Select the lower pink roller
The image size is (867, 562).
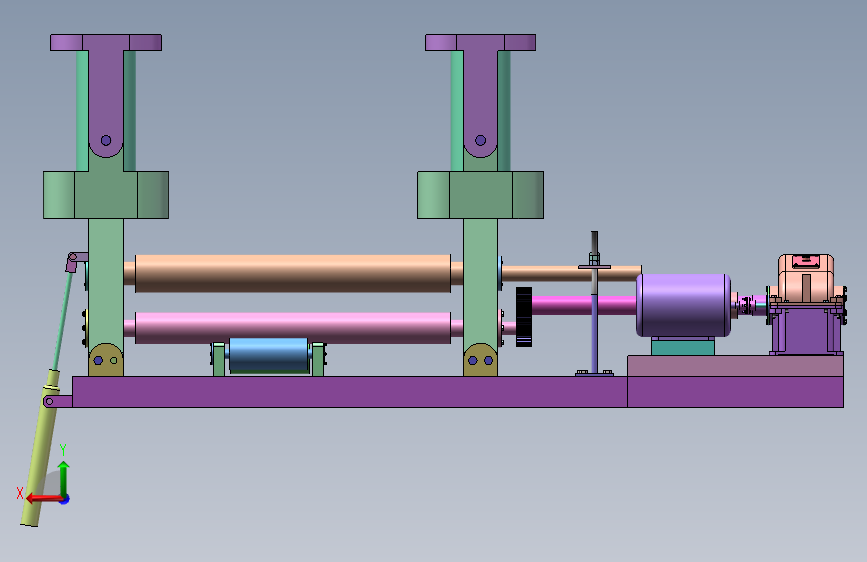tap(293, 328)
